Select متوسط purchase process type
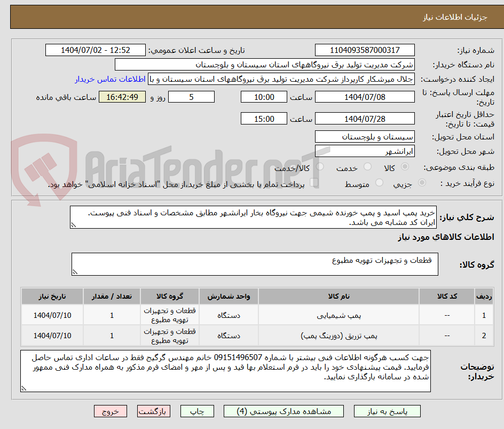504x429 pixels. click(x=379, y=181)
